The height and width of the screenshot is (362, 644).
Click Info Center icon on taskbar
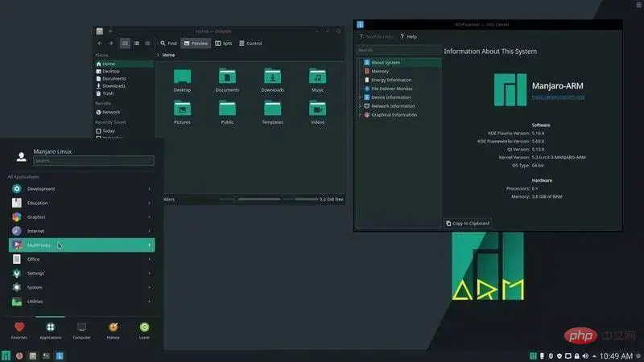coord(60,356)
